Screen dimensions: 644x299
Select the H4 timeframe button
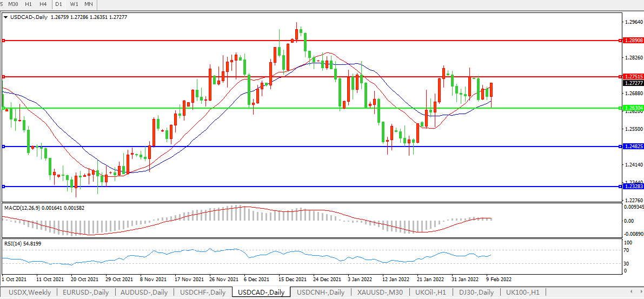point(43,4)
